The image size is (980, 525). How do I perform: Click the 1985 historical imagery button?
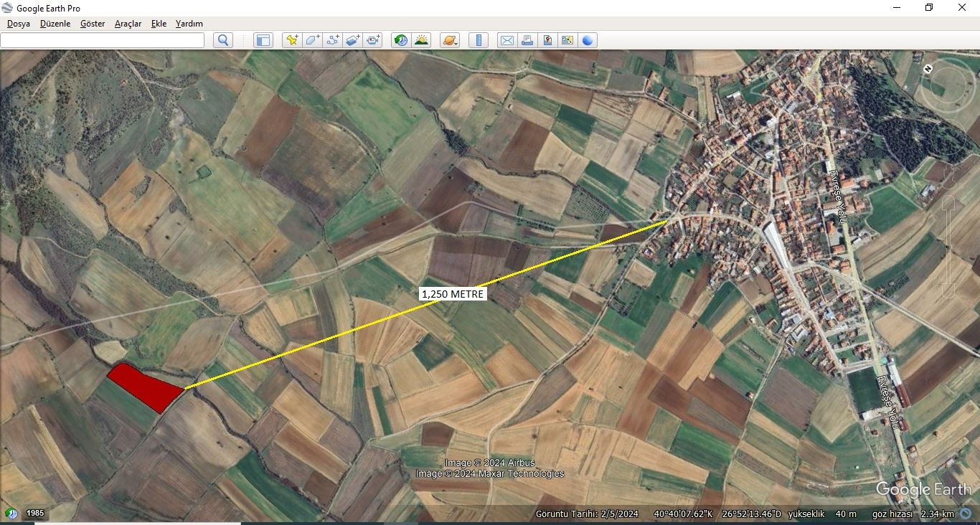(x=35, y=513)
